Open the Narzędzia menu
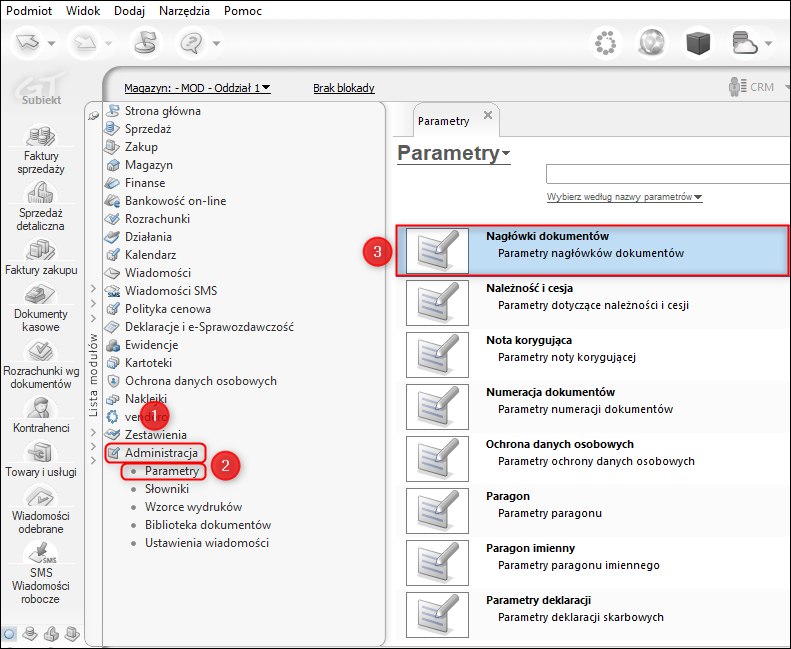 coord(184,11)
